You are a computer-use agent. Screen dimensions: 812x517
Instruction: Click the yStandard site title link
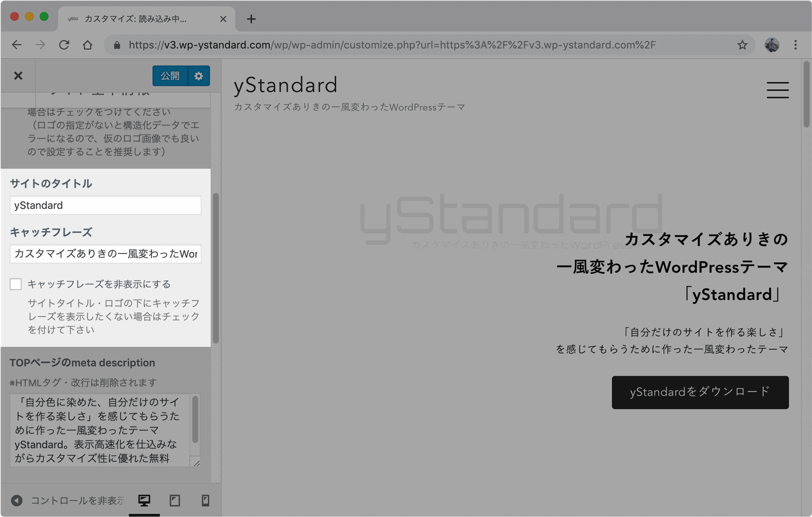[285, 85]
